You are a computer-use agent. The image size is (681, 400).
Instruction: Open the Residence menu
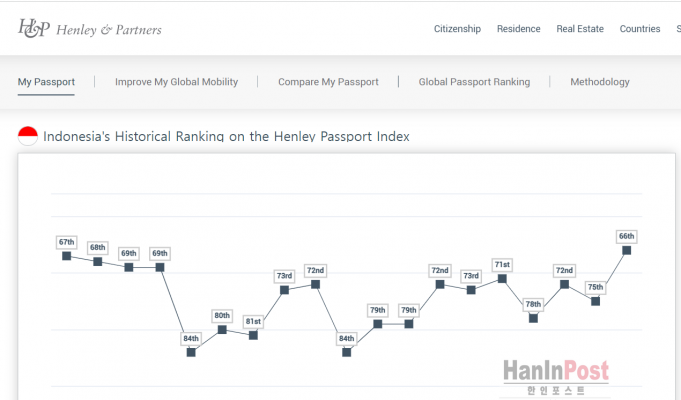518,29
